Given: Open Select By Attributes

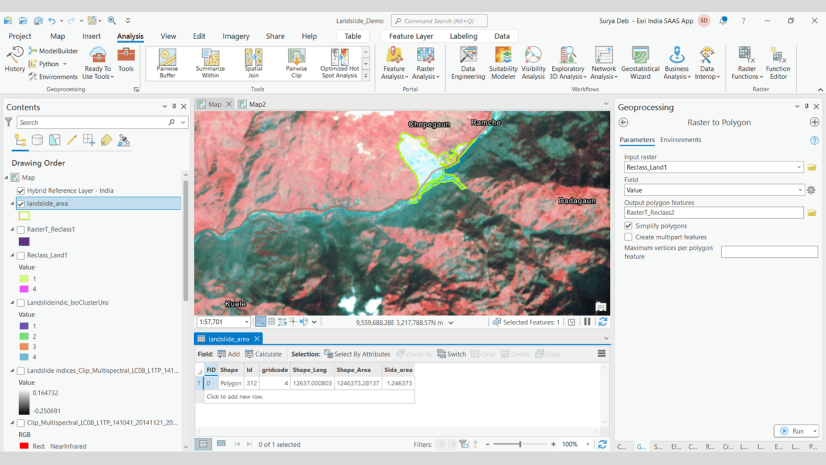Looking at the screenshot, I should (357, 354).
